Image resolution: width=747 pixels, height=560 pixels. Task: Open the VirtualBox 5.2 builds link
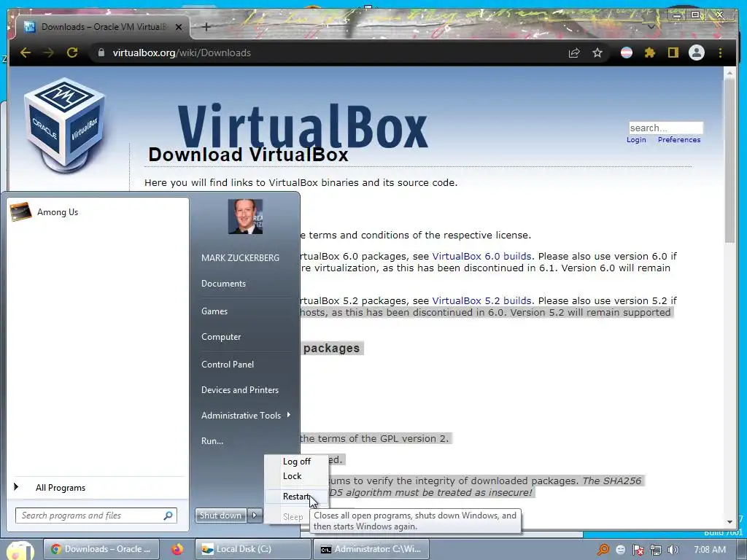point(481,301)
